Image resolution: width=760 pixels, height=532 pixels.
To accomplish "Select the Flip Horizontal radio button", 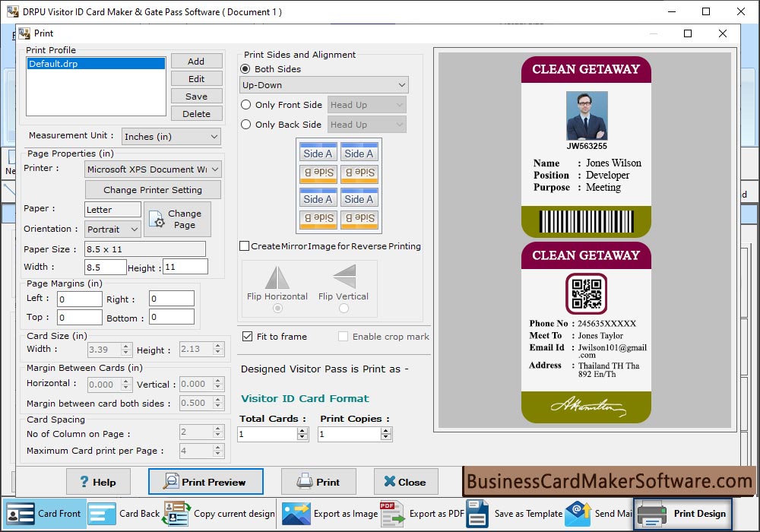I will click(277, 308).
